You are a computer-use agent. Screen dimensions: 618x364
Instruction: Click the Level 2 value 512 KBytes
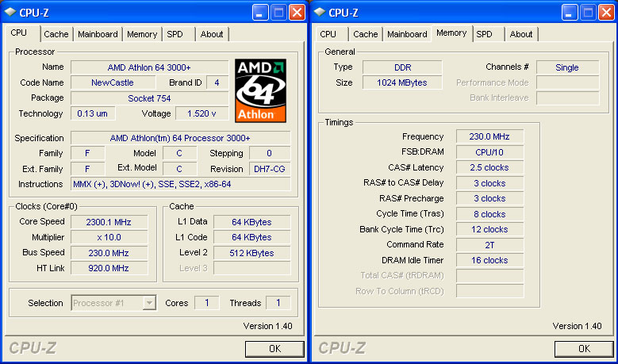click(251, 253)
